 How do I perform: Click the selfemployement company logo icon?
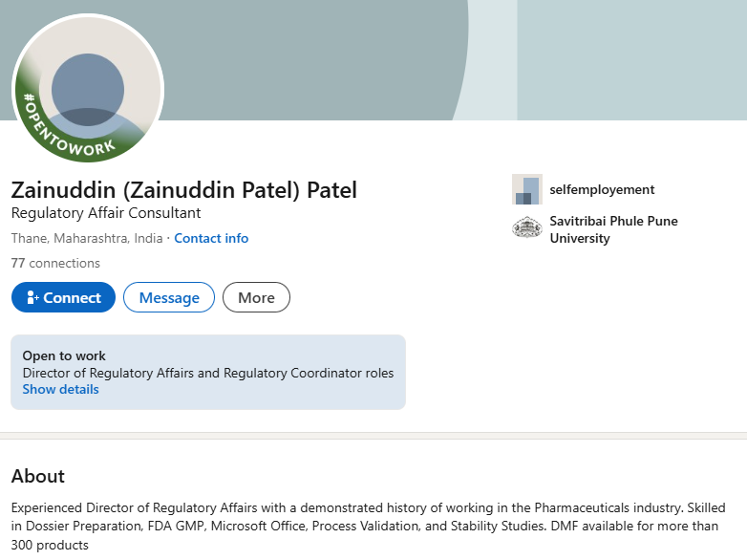coord(527,189)
